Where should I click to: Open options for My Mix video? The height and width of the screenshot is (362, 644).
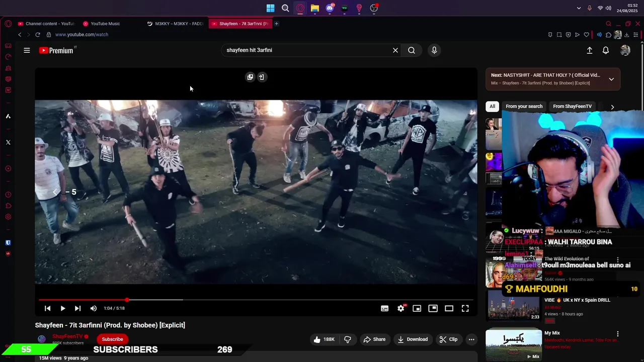coord(617,334)
